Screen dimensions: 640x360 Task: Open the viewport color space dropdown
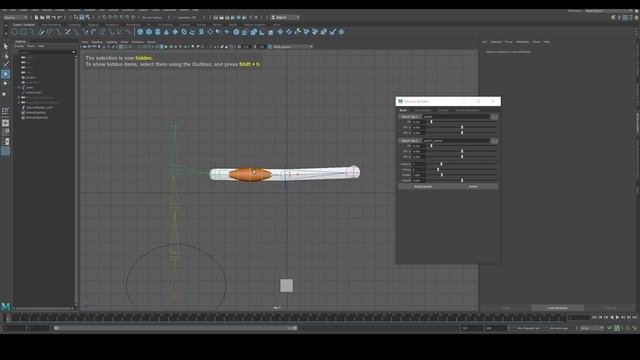point(293,47)
